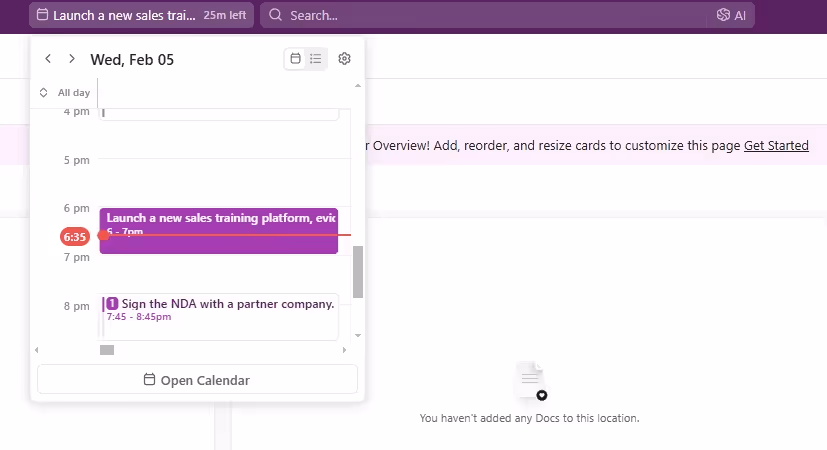Image resolution: width=827 pixels, height=450 pixels.
Task: Click the scroll-up arrow of calendar
Action: 358,86
